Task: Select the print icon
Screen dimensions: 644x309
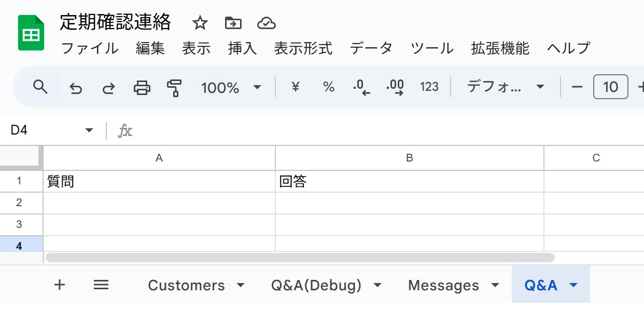Action: tap(141, 87)
